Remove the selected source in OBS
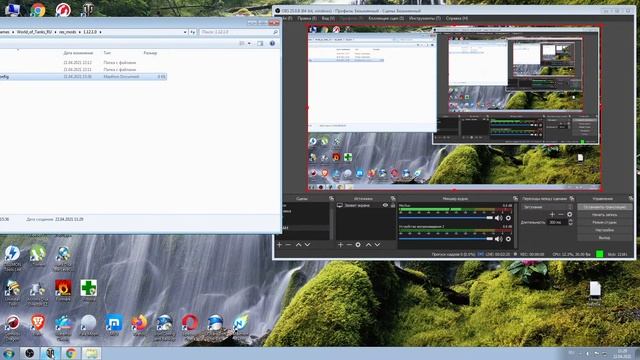 [349, 244]
